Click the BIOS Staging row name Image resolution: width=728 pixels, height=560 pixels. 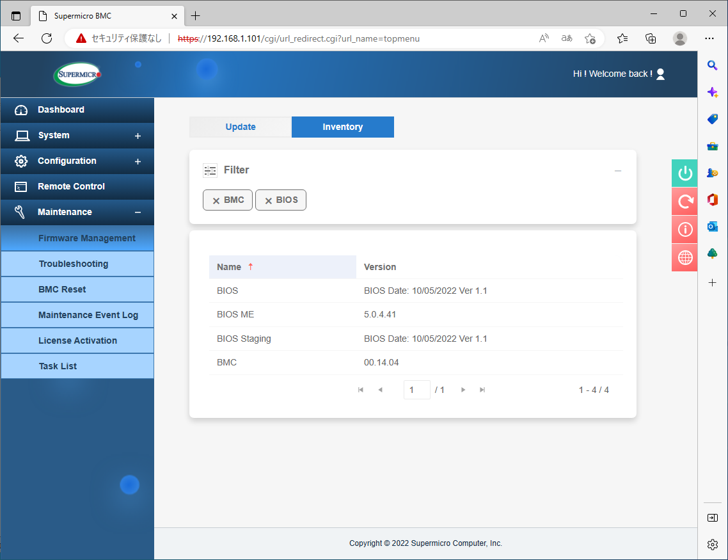[x=244, y=339]
